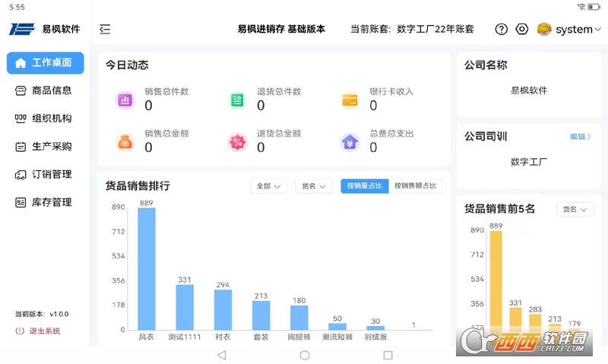Expand the 货名 dropdown in 货品销售排行

[x=314, y=186]
